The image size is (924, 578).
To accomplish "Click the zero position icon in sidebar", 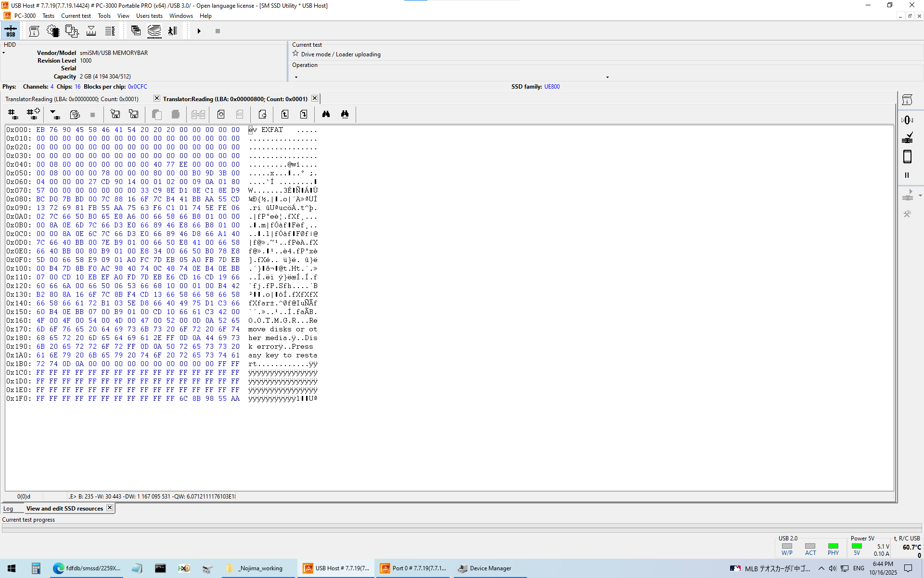I will click(x=907, y=120).
